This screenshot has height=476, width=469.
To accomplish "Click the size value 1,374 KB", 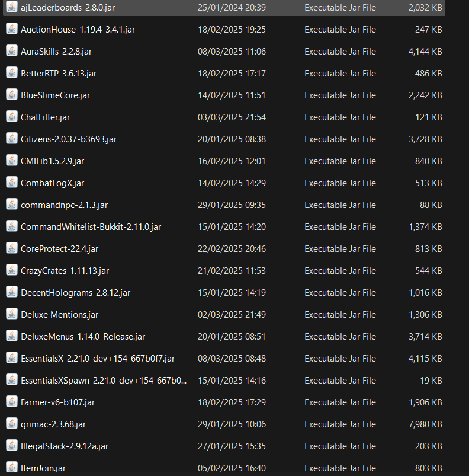I will click(x=425, y=227).
